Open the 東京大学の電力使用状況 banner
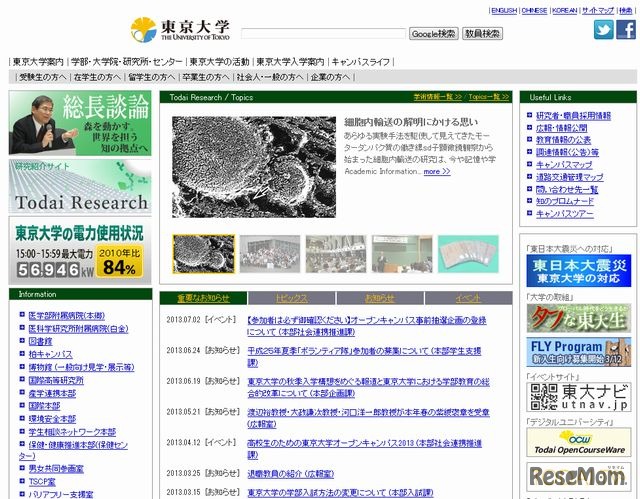Viewport: 640px width, 499px height. pos(80,251)
